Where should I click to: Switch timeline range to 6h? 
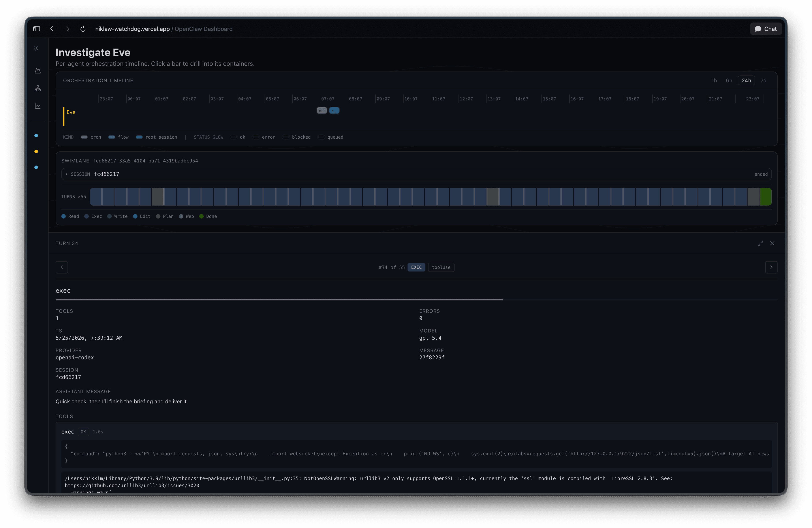(x=729, y=81)
